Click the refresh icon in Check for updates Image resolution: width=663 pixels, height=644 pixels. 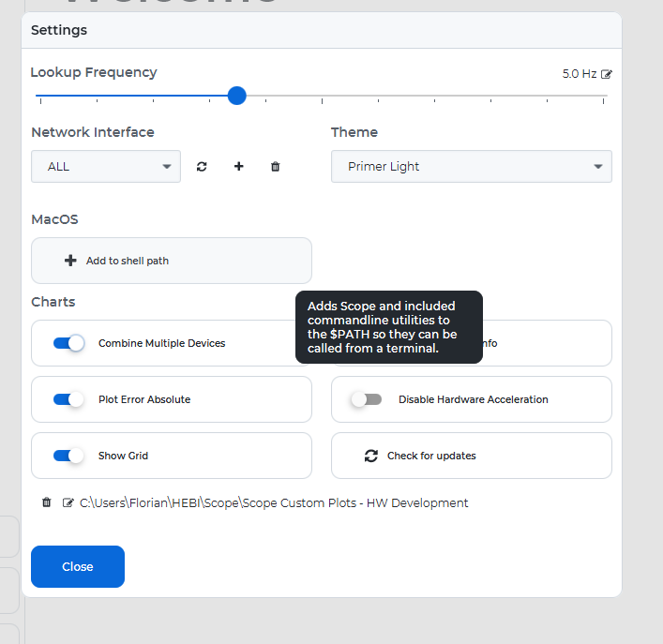370,456
